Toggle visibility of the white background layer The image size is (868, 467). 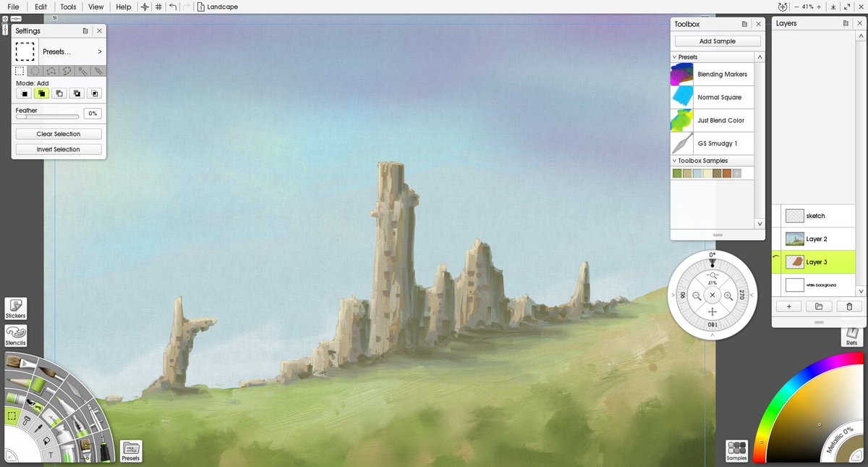pyautogui.click(x=777, y=285)
